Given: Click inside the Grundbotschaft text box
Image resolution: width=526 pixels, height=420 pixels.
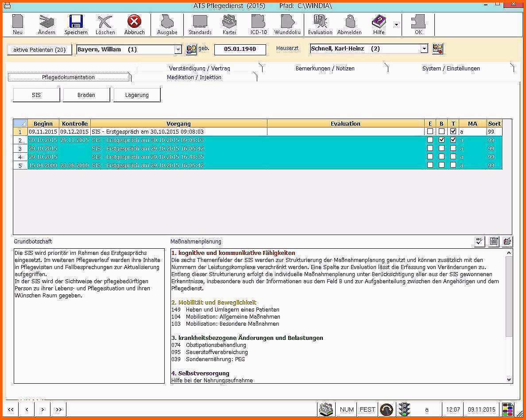Looking at the screenshot, I should pos(89,316).
